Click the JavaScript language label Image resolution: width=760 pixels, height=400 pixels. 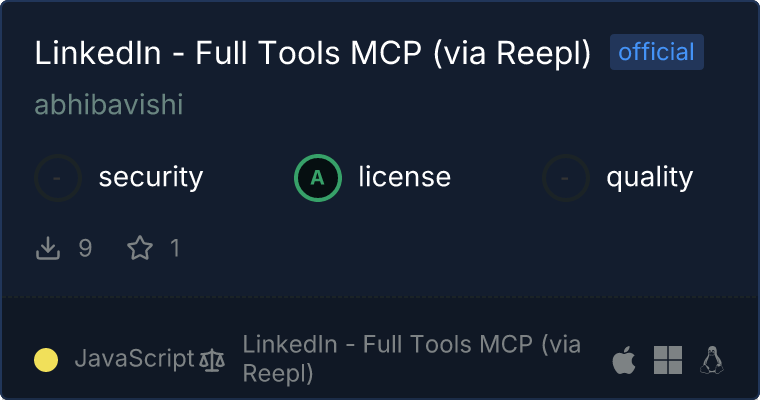(134, 360)
